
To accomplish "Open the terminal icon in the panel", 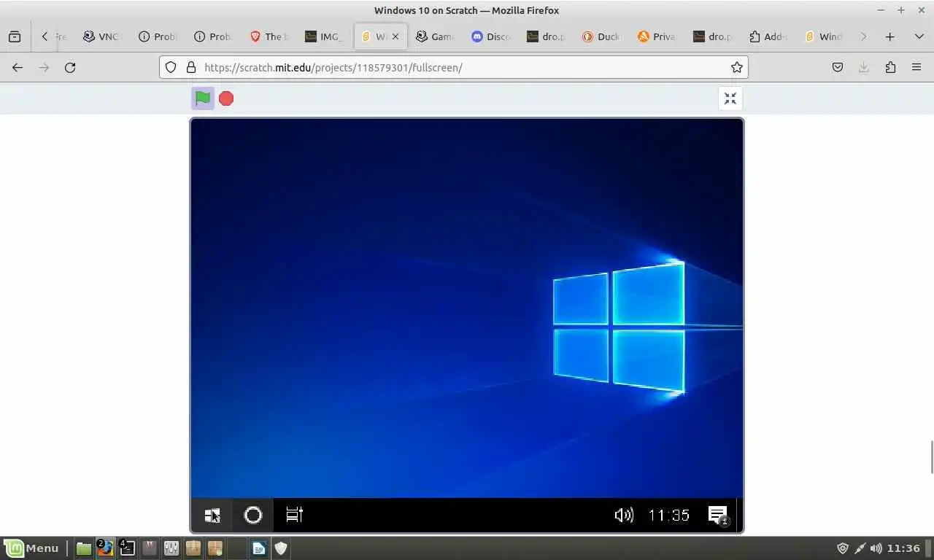I will pyautogui.click(x=128, y=548).
